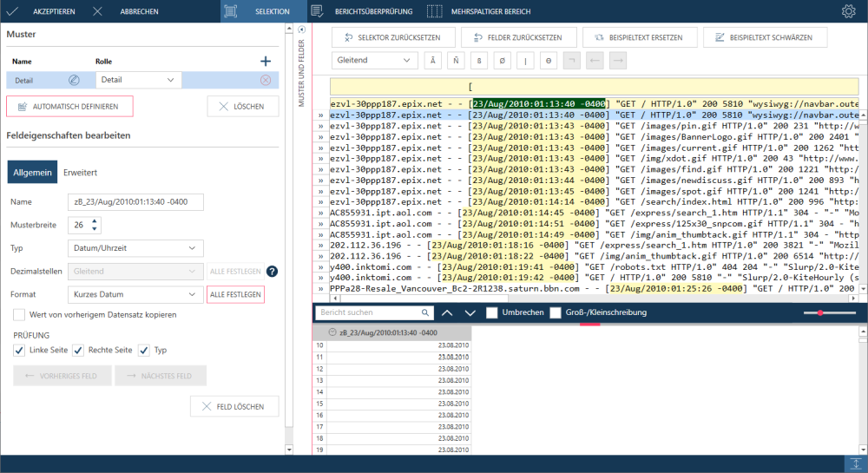Remove Detail pattern with red circled X

pos(266,80)
